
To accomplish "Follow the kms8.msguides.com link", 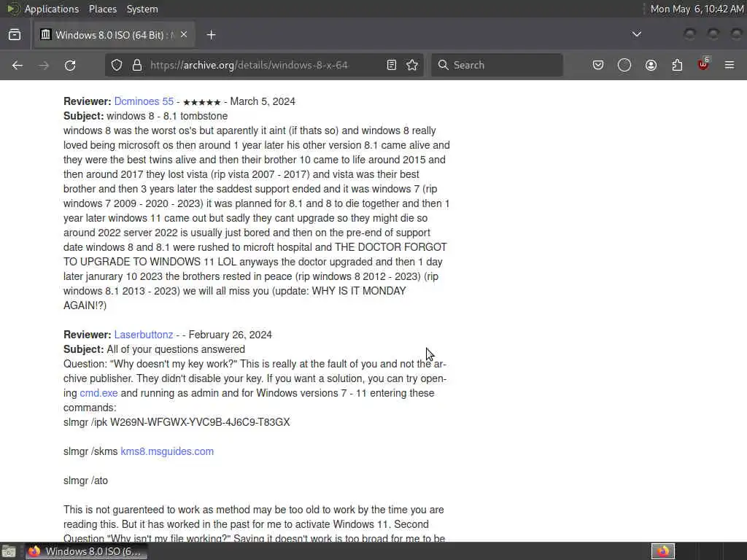I will (167, 451).
